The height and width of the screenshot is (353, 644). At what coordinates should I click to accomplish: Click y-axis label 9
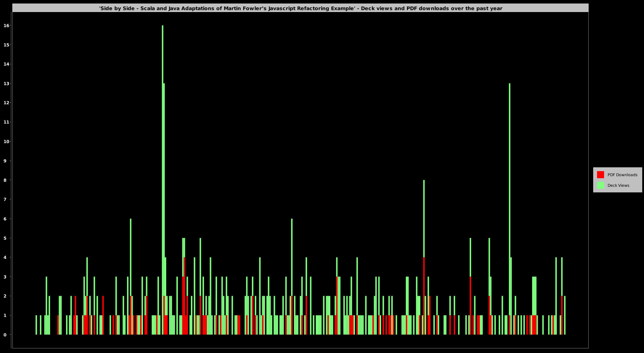(5, 161)
